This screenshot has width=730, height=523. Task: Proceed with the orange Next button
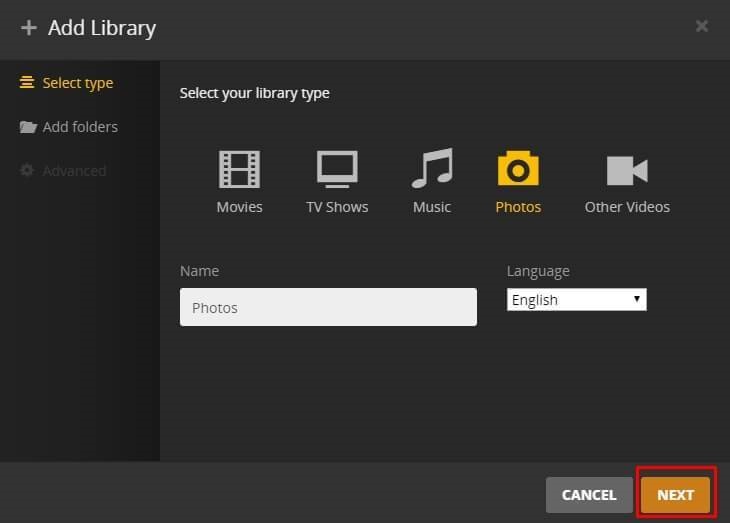[676, 495]
